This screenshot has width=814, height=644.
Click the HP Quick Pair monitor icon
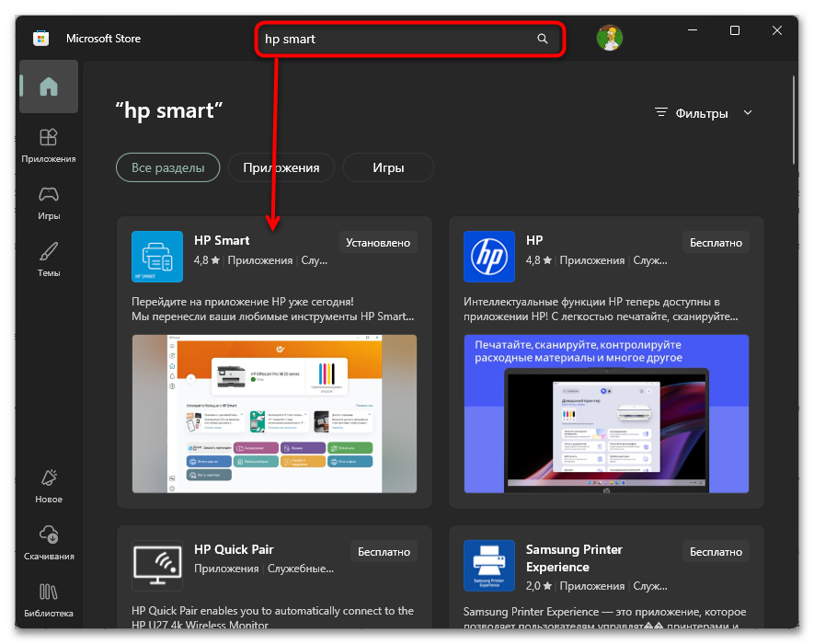click(x=157, y=566)
